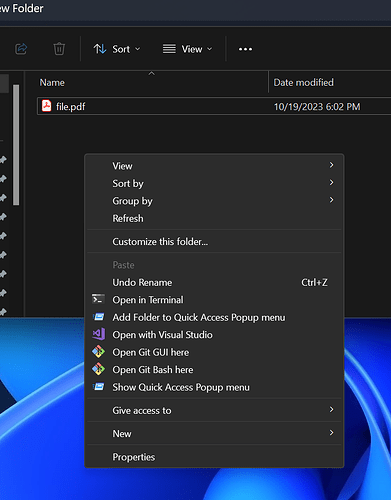Click the navigation pane vertical scrollbar

point(16,145)
